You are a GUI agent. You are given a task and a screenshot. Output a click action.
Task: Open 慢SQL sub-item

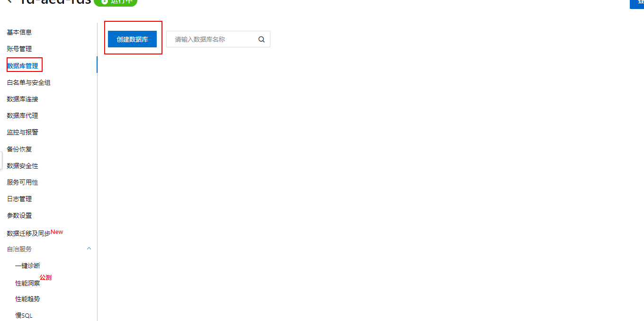coord(24,315)
